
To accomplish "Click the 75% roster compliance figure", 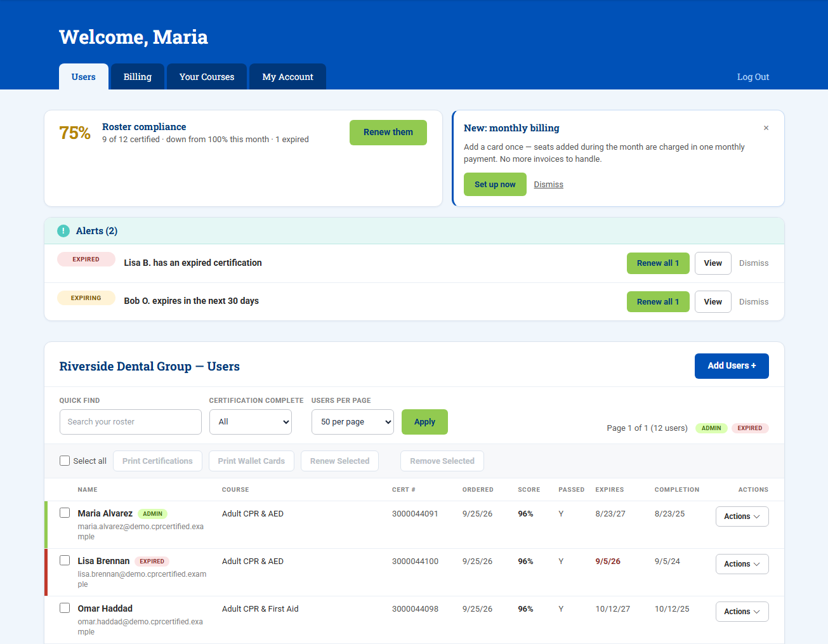I will (x=75, y=133).
